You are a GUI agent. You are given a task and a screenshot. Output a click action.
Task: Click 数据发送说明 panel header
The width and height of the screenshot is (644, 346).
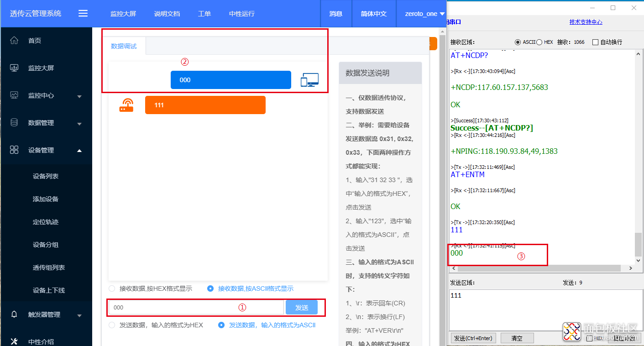[380, 73]
